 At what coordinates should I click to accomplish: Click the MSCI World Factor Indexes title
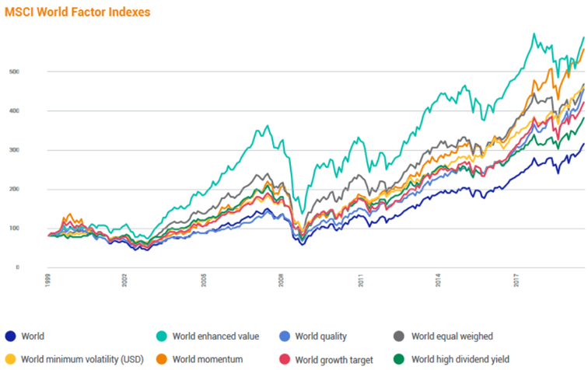coord(63,12)
